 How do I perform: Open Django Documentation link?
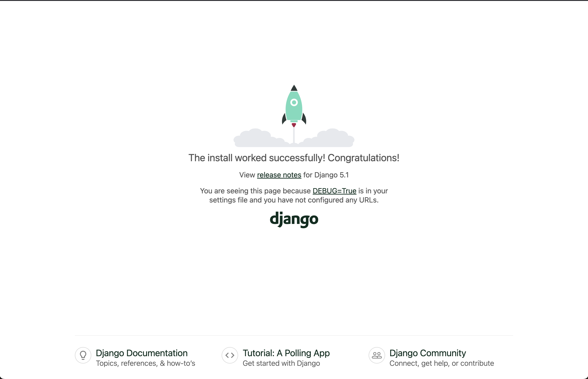pyautogui.click(x=142, y=353)
